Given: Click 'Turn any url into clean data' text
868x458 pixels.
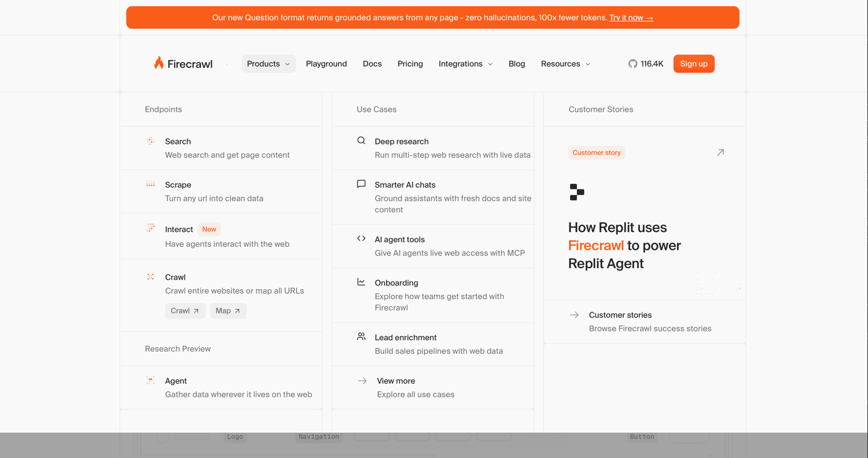Looking at the screenshot, I should [x=214, y=198].
